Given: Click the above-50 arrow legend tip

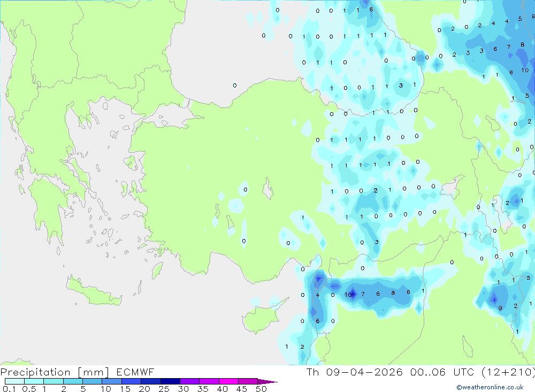Looking at the screenshot, I should pyautogui.click(x=267, y=382).
